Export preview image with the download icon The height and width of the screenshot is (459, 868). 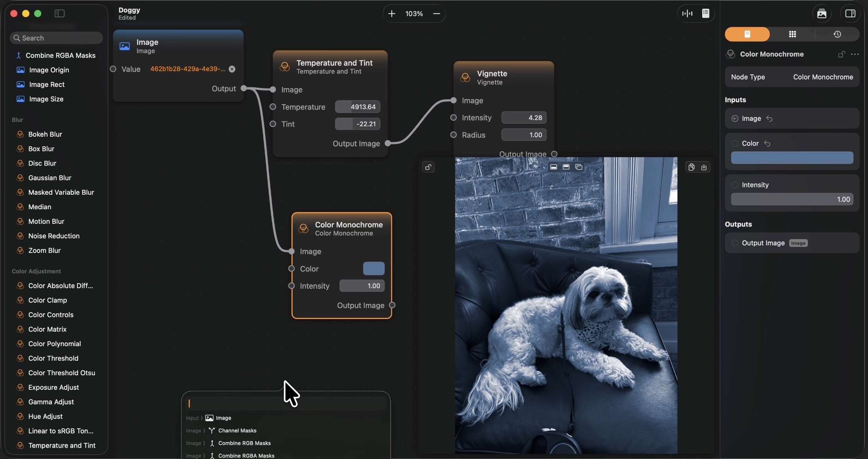tap(704, 167)
